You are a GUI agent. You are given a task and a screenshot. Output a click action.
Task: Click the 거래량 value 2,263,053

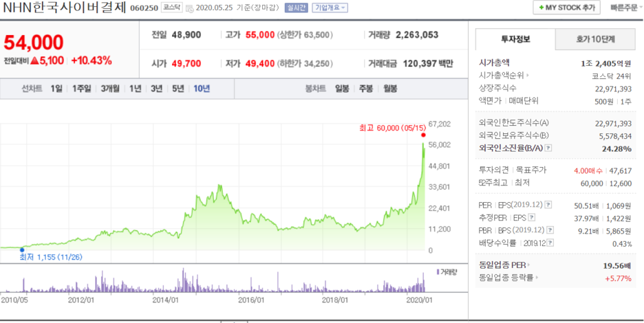click(417, 35)
